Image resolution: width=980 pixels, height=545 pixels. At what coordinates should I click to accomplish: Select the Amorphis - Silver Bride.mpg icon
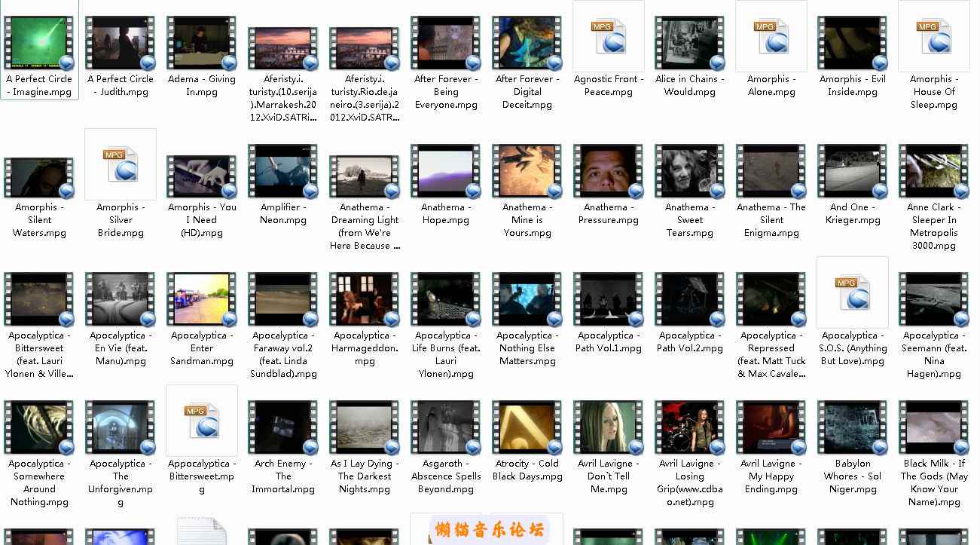(x=121, y=164)
